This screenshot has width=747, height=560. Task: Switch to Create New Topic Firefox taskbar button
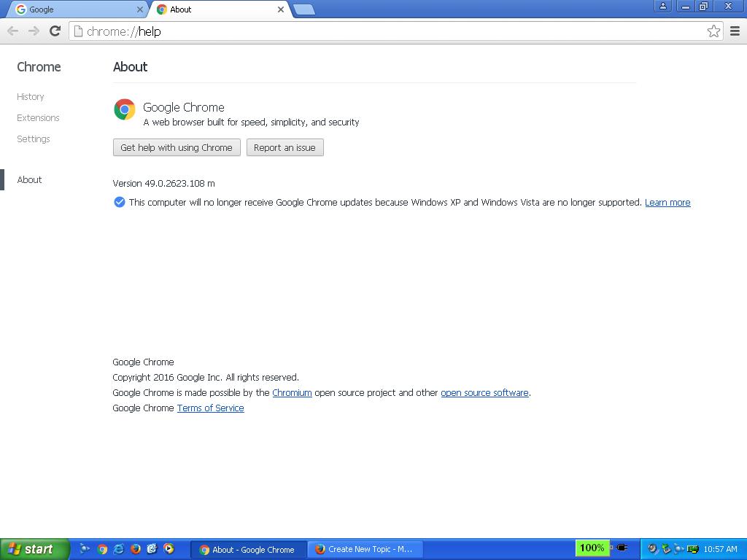[365, 550]
